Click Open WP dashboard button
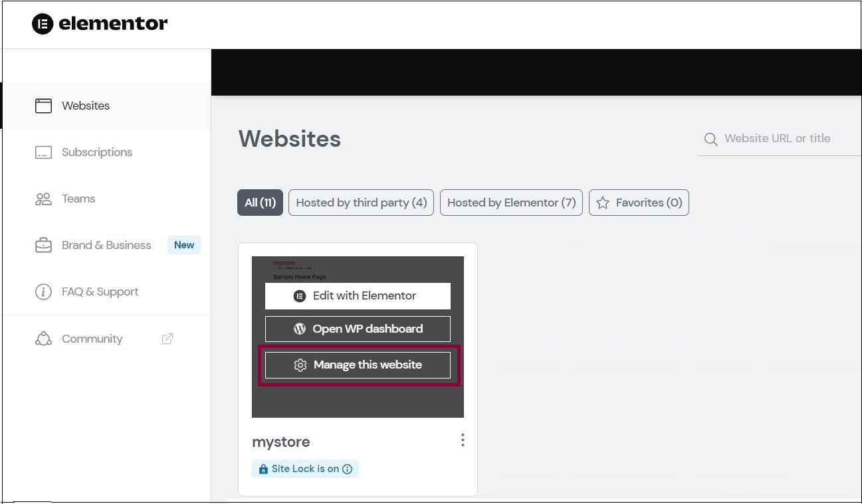The width and height of the screenshot is (862, 504). click(358, 329)
